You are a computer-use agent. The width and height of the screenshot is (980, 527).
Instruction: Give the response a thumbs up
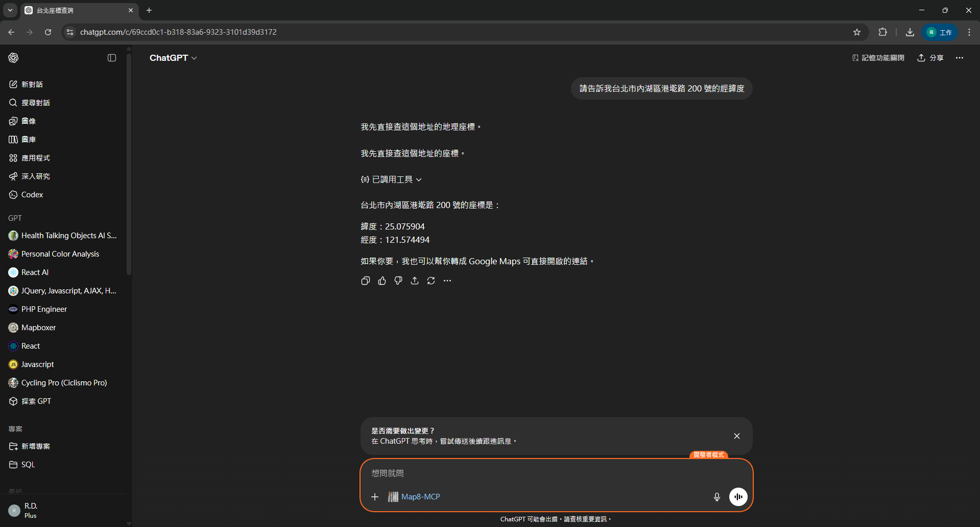[382, 281]
